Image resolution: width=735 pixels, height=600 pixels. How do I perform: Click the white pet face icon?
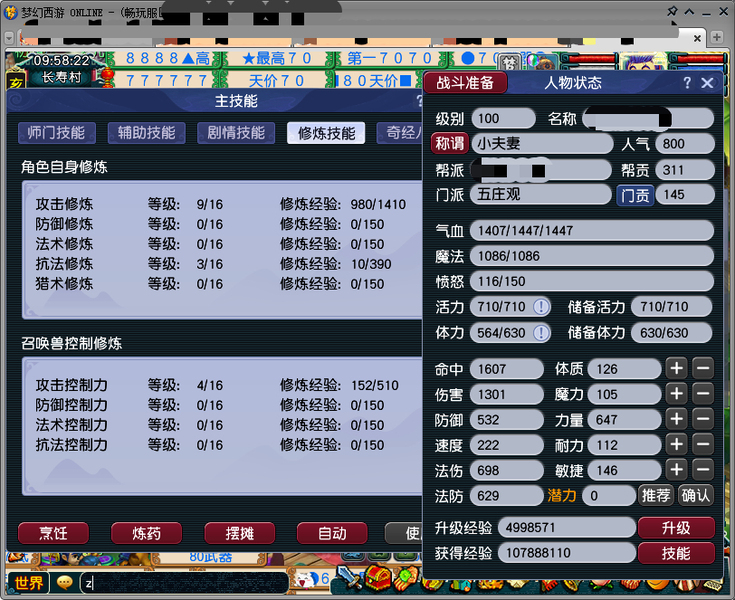(305, 580)
